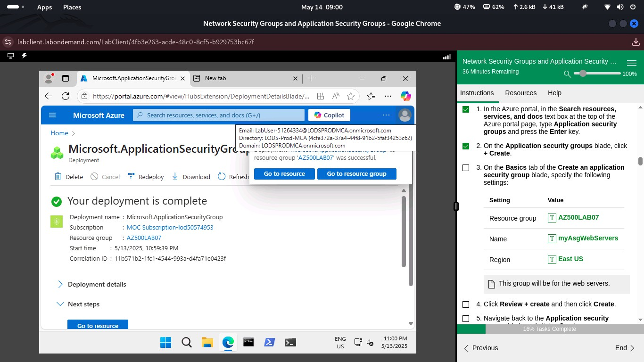This screenshot has height=362, width=644.
Task: Click the Edge browser refresh icon
Action: coord(66,96)
